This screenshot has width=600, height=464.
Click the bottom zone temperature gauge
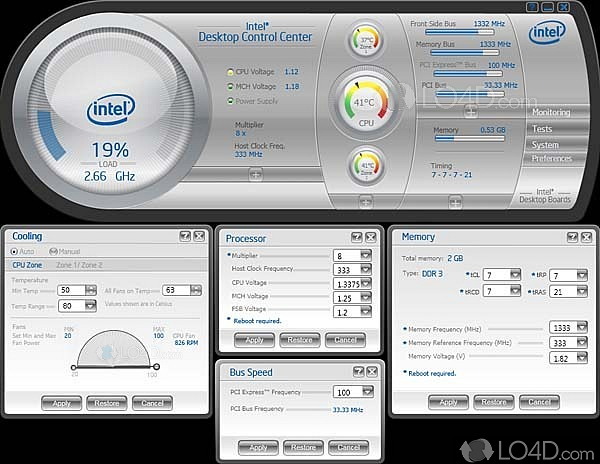click(x=365, y=166)
